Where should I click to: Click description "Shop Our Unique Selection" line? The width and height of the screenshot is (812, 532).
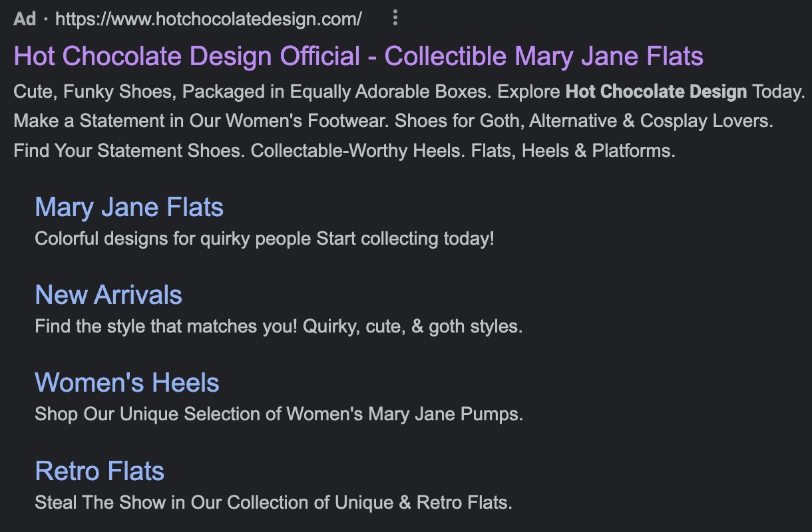click(x=279, y=414)
